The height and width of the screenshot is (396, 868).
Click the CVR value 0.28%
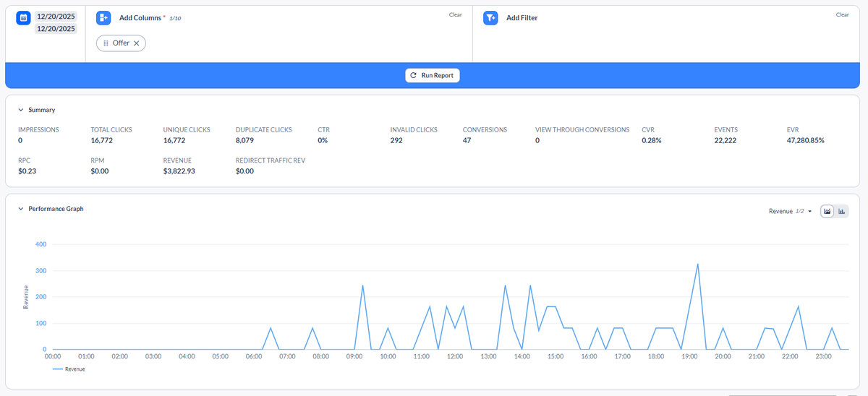[x=651, y=140]
